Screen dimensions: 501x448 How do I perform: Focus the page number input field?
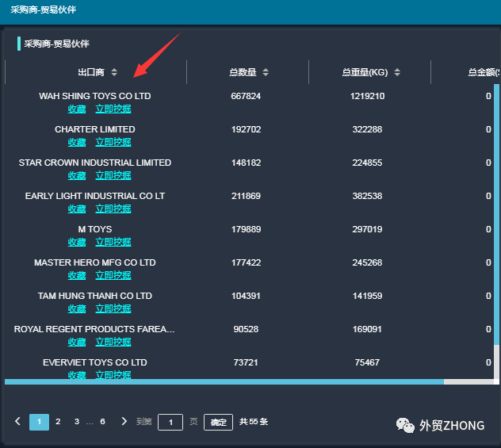pyautogui.click(x=170, y=422)
